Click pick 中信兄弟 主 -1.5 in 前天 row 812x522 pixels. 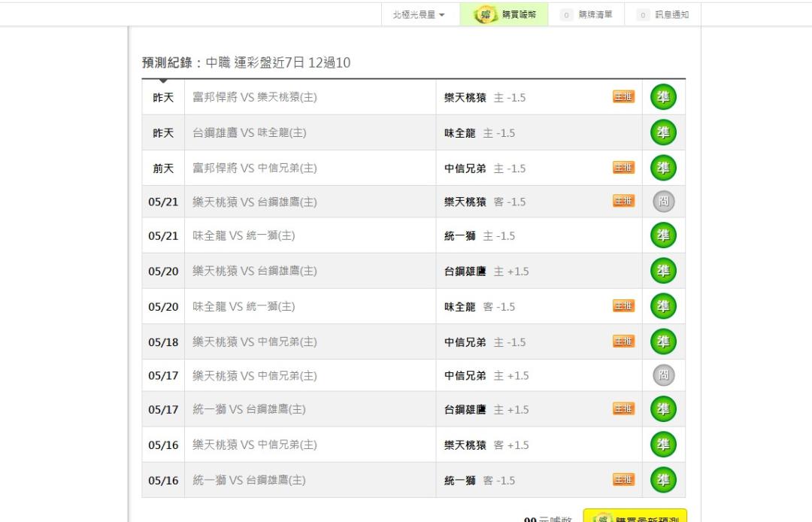(485, 168)
